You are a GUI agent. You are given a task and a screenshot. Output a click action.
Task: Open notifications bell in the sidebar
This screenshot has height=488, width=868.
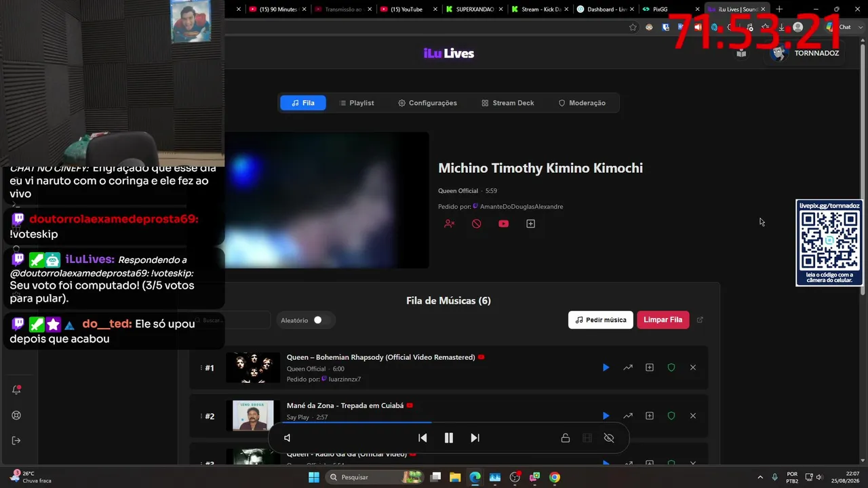click(17, 390)
